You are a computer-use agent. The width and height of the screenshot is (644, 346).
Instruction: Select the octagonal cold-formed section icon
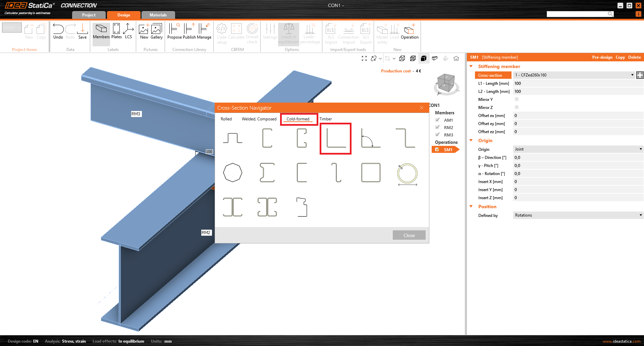pyautogui.click(x=232, y=173)
